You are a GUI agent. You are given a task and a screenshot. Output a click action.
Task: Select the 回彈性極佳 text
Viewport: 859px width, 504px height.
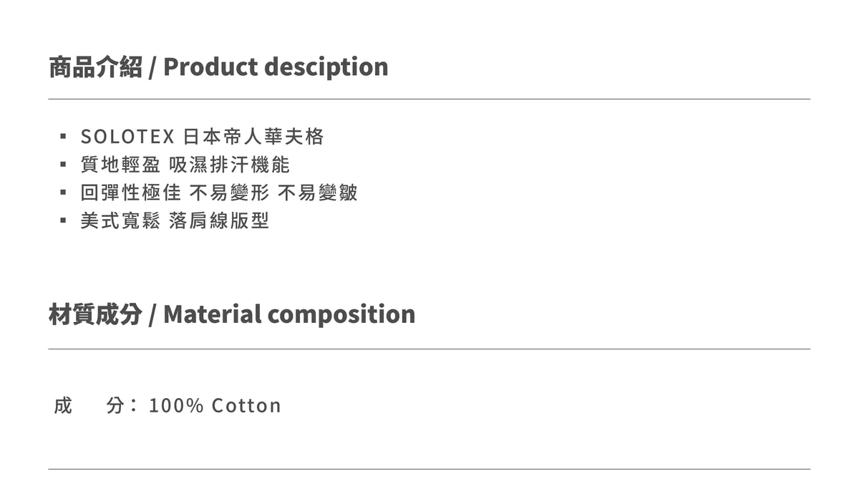click(130, 193)
